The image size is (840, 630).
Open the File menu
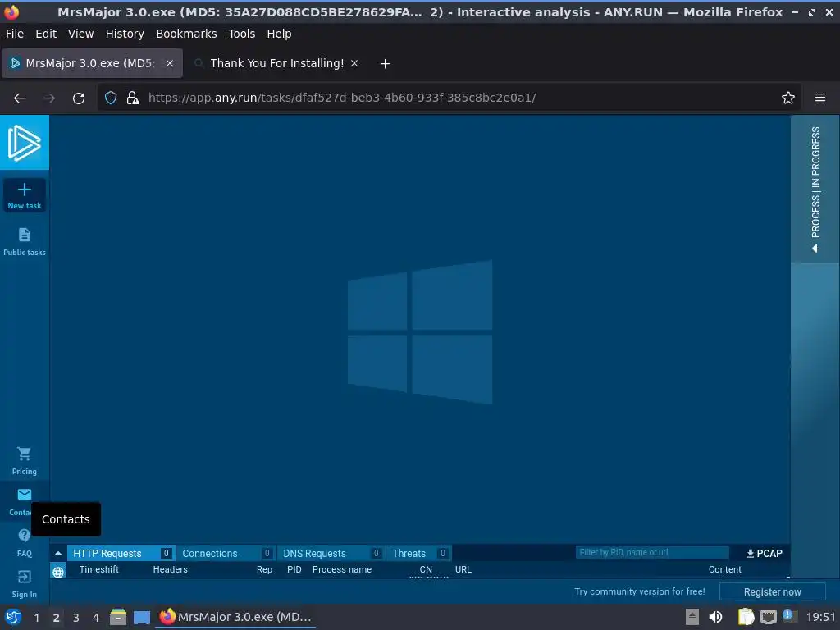tap(15, 34)
